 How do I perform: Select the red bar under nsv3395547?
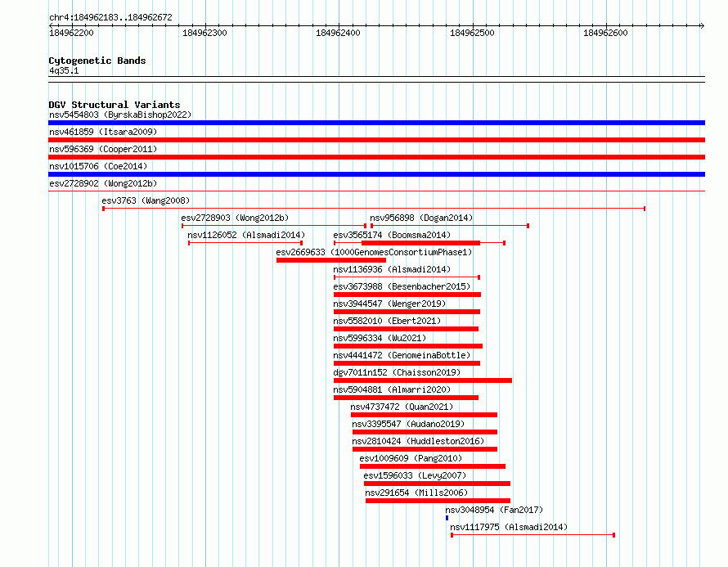tap(425, 432)
